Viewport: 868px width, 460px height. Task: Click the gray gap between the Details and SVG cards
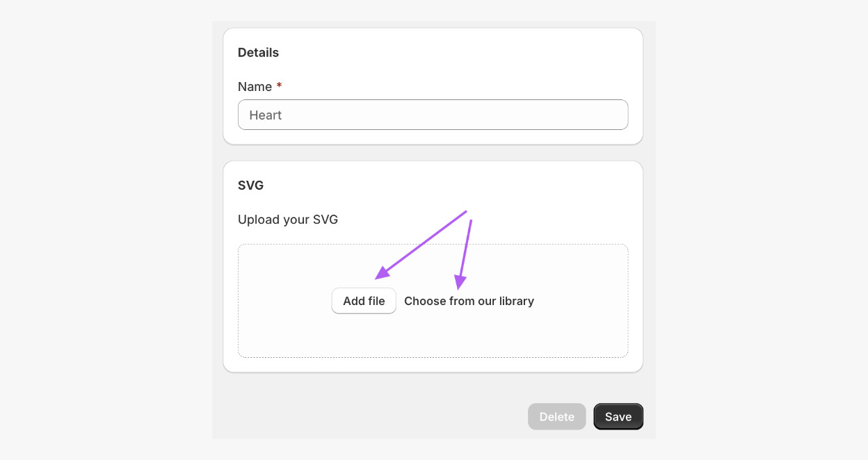coord(433,153)
